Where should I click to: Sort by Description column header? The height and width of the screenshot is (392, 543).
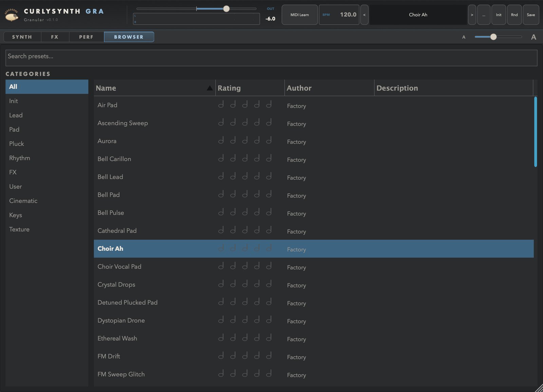454,88
